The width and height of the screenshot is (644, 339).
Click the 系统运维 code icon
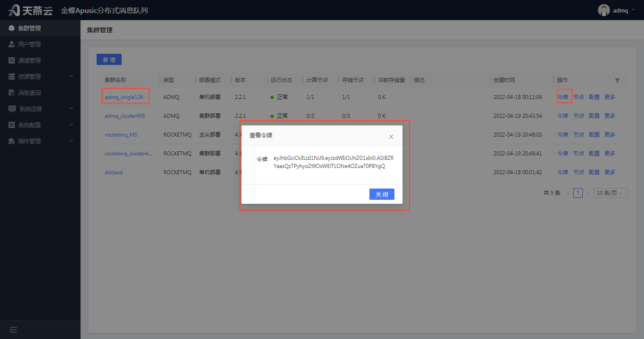12,109
